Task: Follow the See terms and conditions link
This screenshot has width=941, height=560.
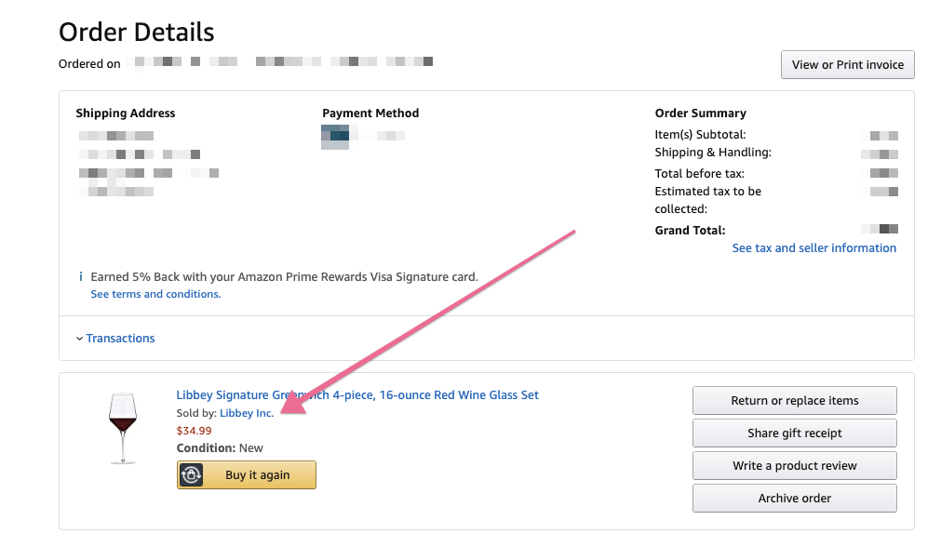Action: tap(155, 294)
